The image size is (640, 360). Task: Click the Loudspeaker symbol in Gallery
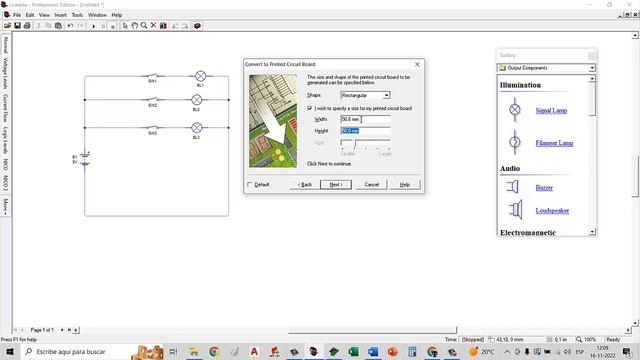coord(515,209)
